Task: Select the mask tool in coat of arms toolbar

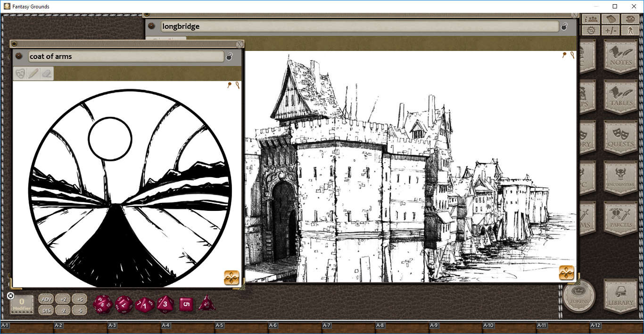Action: (20, 74)
